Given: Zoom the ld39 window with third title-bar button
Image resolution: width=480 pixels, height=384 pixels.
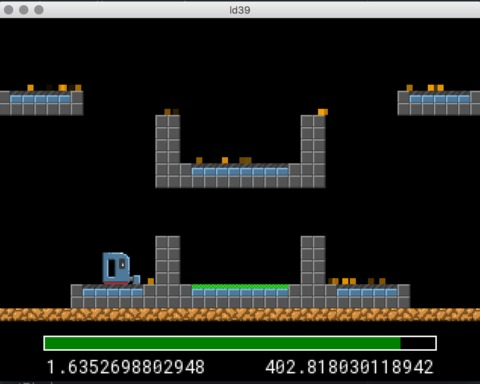Looking at the screenshot, I should point(39,10).
